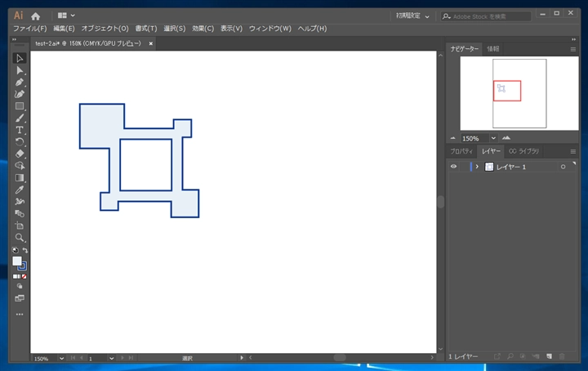
Task: Open the Layers panel menu
Action: 573,151
